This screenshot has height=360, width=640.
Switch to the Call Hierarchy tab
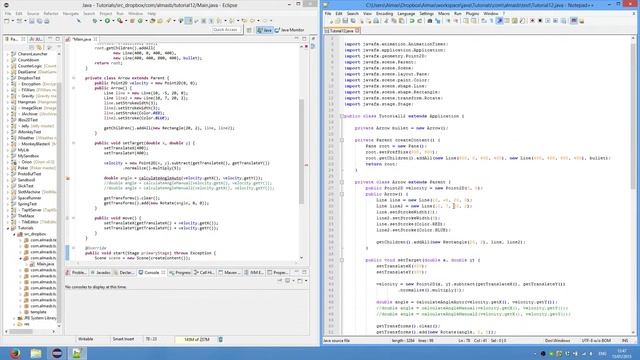204,272
